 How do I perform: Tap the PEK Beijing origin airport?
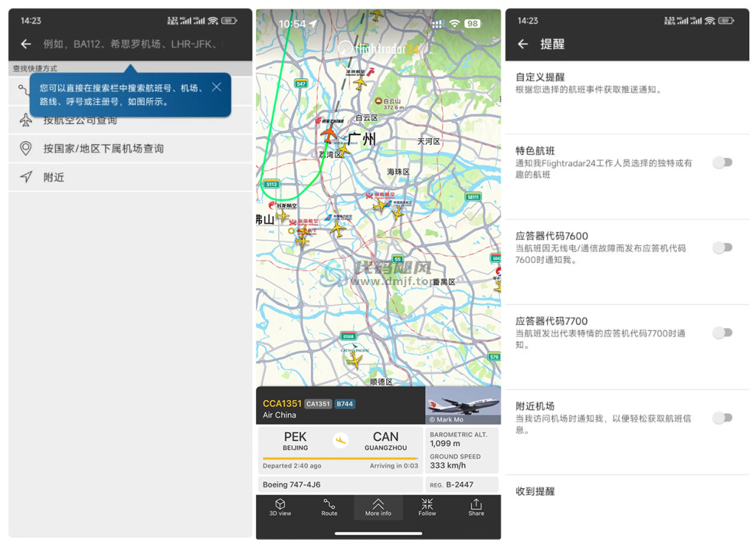pyautogui.click(x=295, y=441)
